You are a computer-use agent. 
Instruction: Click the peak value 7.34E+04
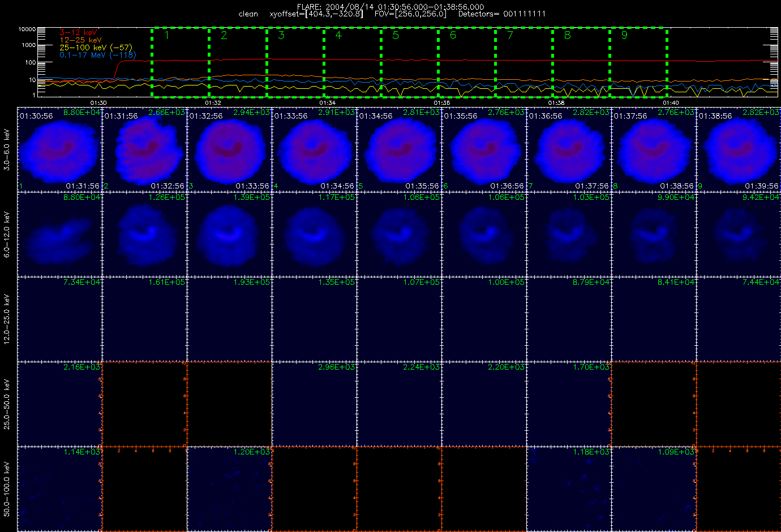pyautogui.click(x=82, y=282)
